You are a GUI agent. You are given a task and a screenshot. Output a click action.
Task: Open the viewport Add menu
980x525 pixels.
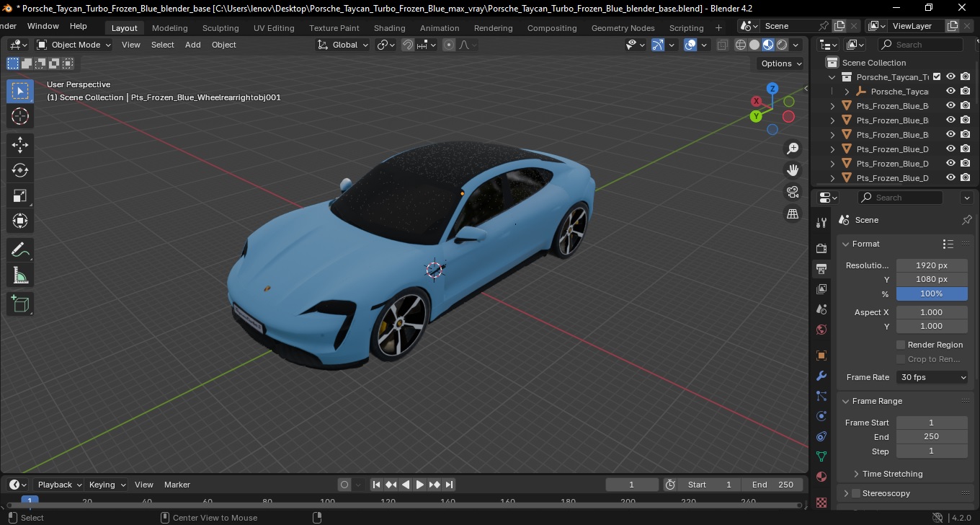click(x=193, y=45)
